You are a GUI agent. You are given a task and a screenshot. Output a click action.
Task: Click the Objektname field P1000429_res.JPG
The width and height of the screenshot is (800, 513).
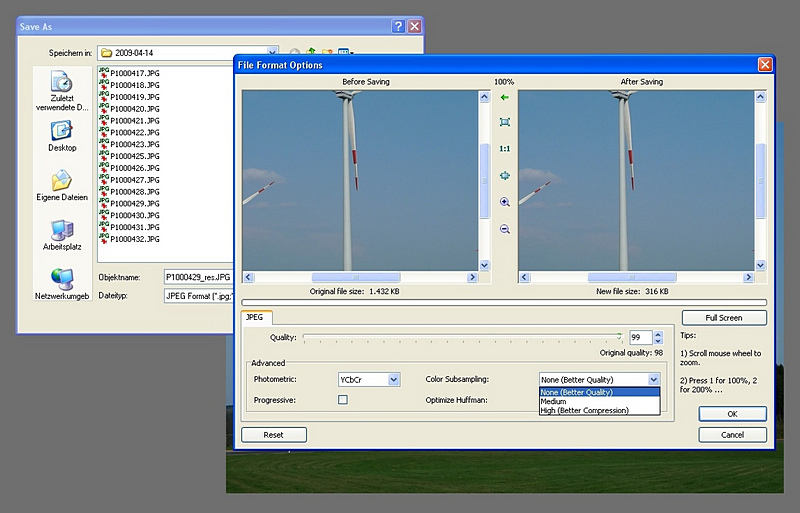tap(199, 277)
